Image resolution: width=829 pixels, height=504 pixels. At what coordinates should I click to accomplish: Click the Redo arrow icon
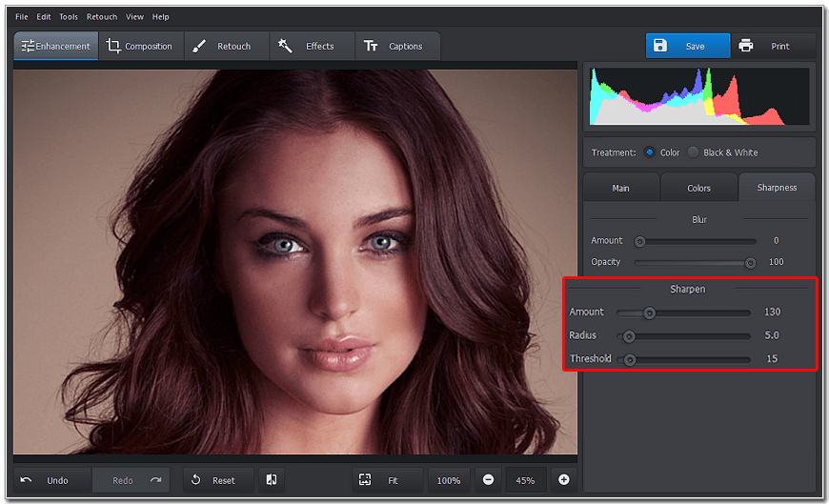(155, 480)
